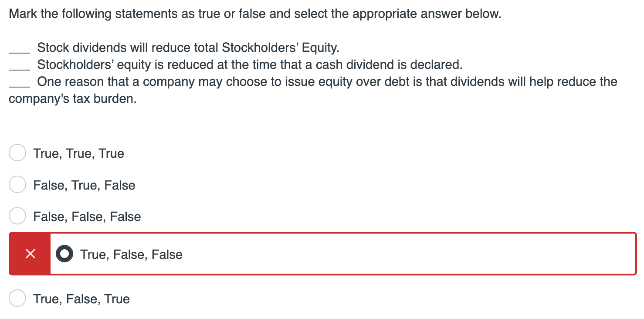Click the 'True, False, True' answer text
This screenshot has width=644, height=319.
tap(81, 299)
